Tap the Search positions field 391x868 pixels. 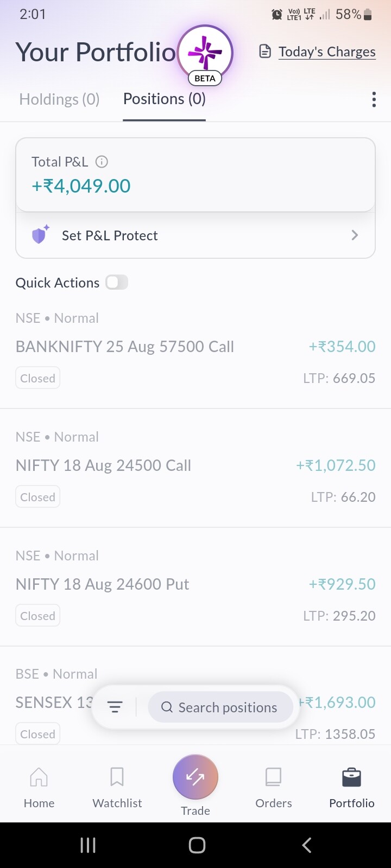[x=220, y=707]
